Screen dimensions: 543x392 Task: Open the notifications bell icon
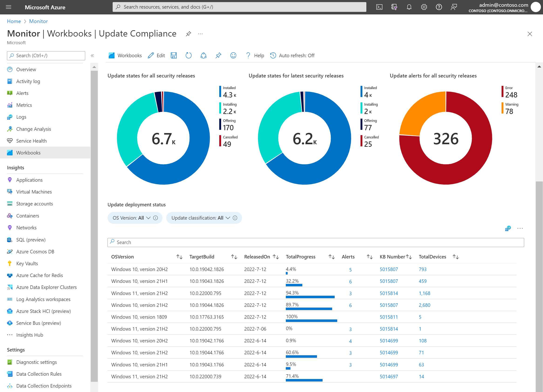pos(409,7)
